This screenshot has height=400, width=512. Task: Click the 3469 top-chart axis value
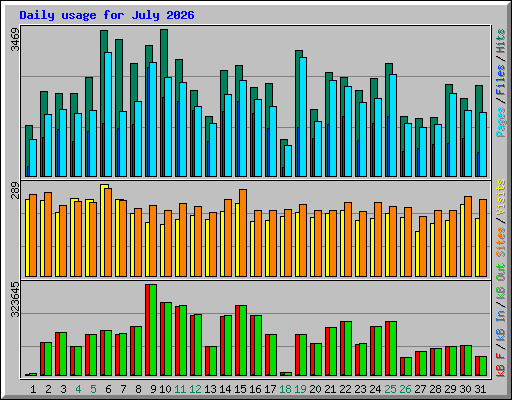(x=15, y=40)
